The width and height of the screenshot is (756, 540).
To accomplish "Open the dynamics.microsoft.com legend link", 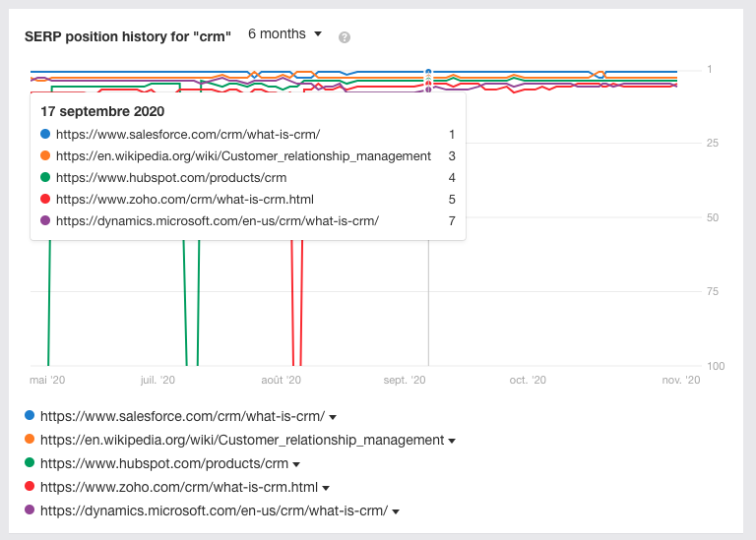I will tap(214, 510).
